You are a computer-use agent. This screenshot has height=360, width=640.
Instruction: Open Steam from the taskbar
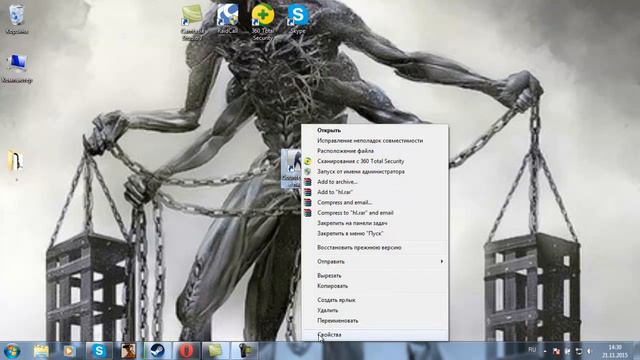(157, 351)
